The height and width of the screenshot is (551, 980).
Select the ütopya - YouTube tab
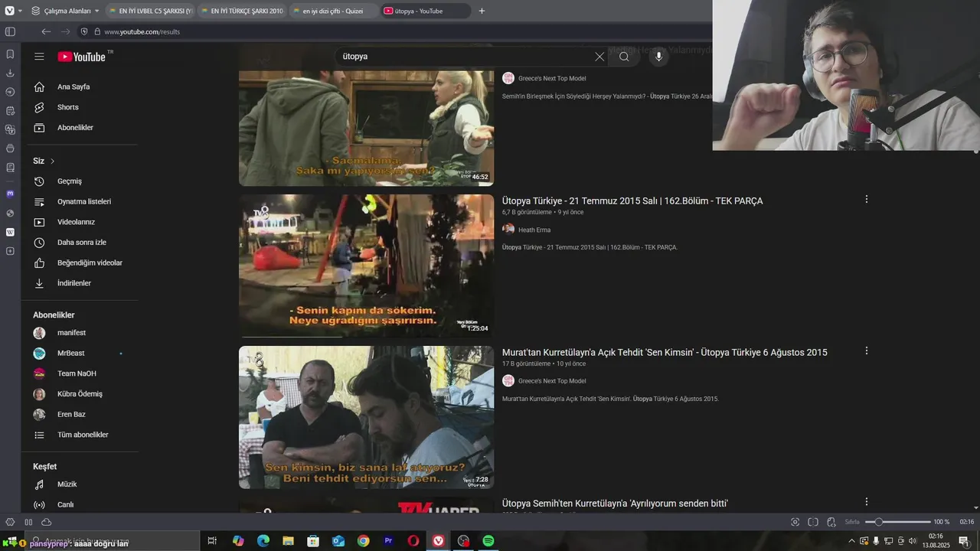click(425, 11)
